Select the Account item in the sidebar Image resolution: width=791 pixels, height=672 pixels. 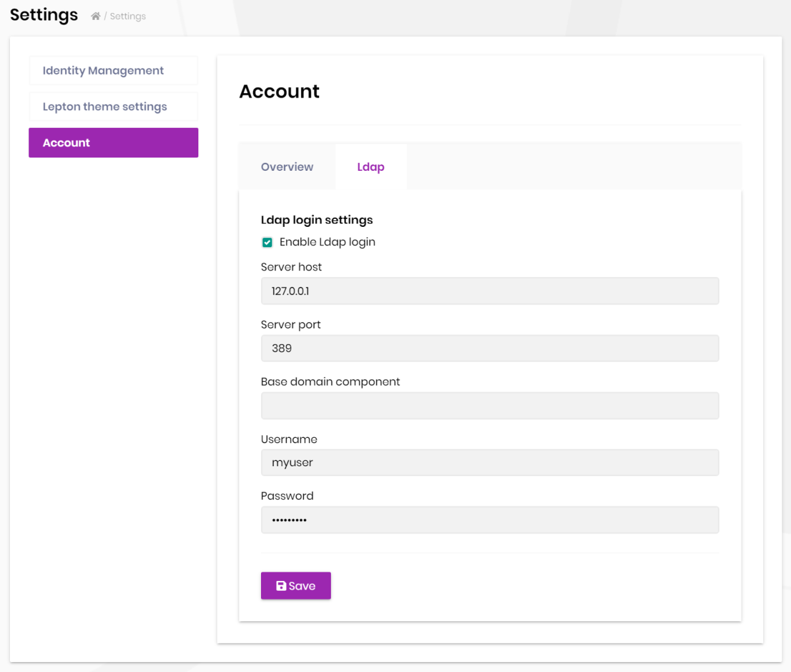[113, 142]
